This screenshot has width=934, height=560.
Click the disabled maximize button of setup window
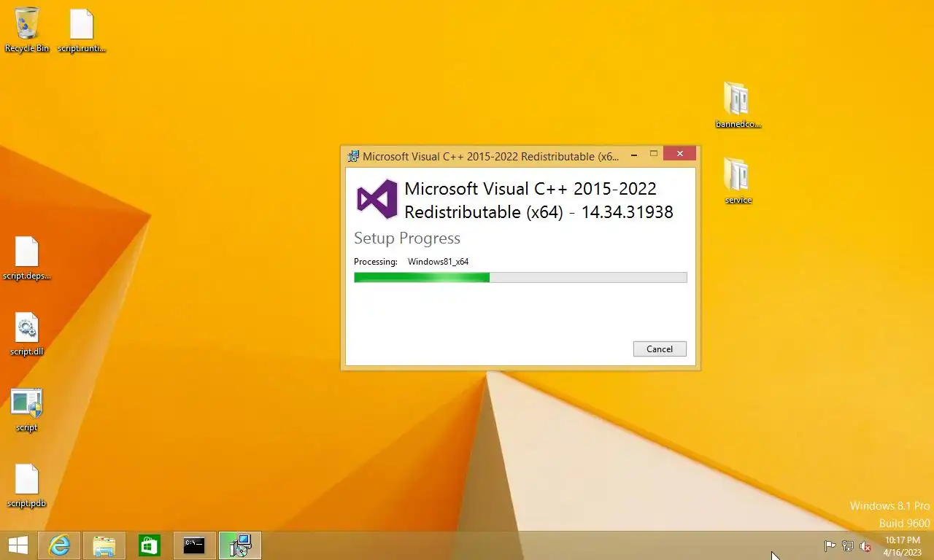(654, 154)
